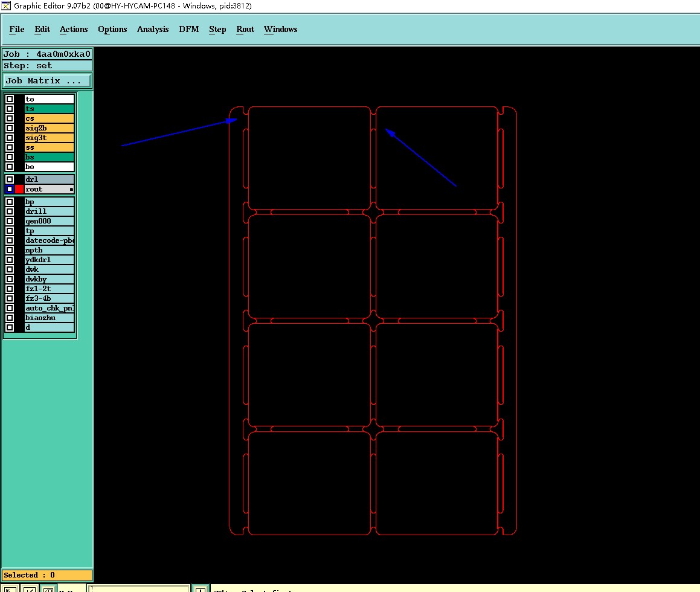Click the Step: set label

click(x=47, y=66)
